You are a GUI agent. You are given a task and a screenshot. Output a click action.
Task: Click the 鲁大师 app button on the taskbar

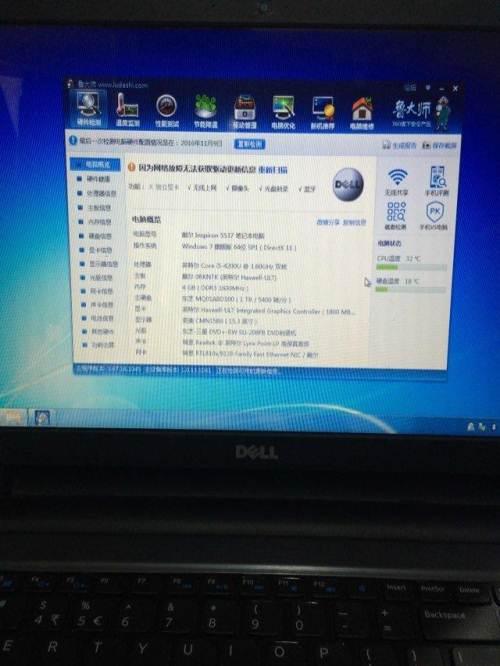tap(42, 418)
